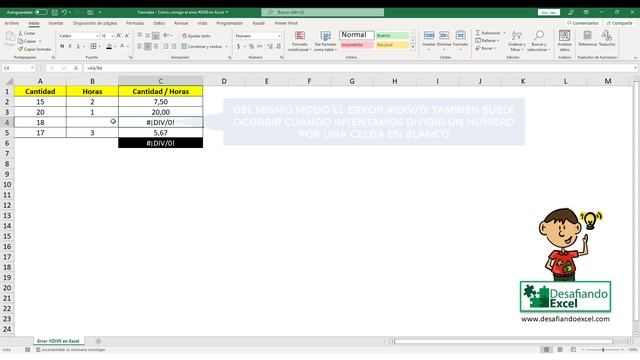Click decrease decimals icon
This screenshot has height=360, width=640.
tap(278, 47)
